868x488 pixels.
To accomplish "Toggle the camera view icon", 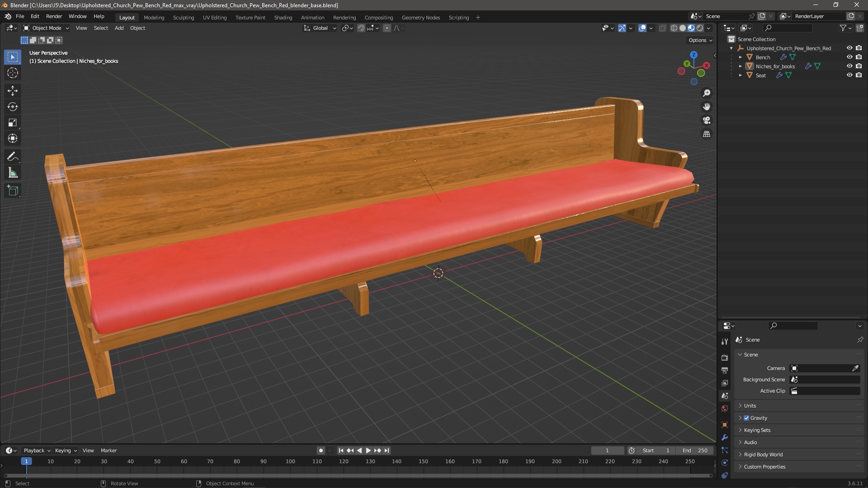I will tap(706, 120).
